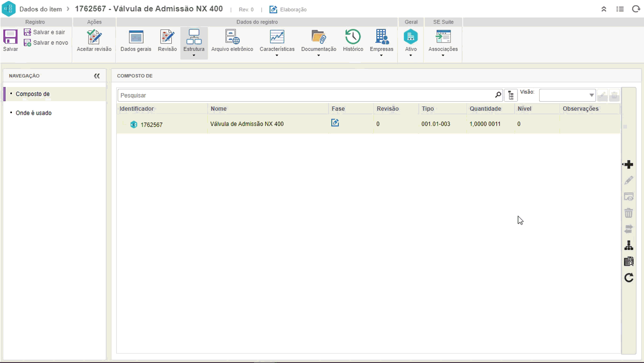This screenshot has height=363, width=644.
Task: Click the tree view icon beside search
Action: click(511, 95)
